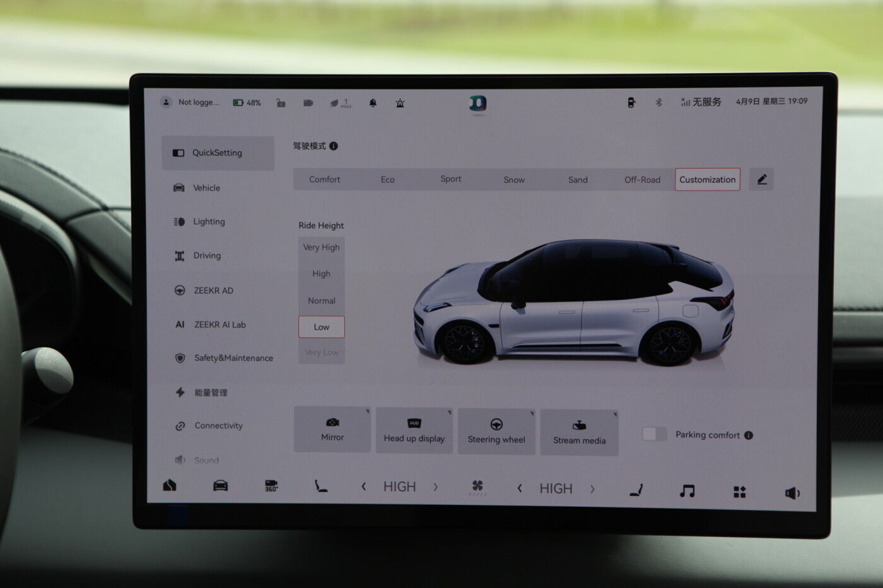This screenshot has width=883, height=588.
Task: Open driver seat controls
Action: 321,486
